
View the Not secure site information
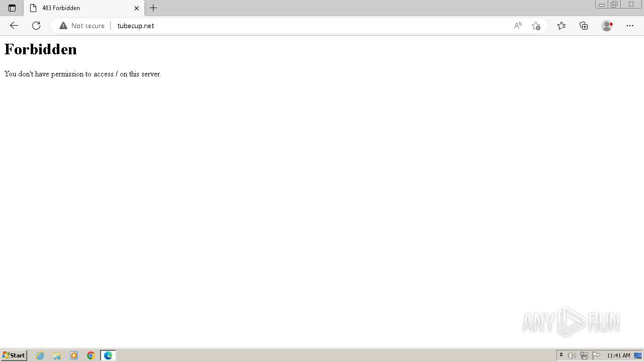(x=82, y=26)
